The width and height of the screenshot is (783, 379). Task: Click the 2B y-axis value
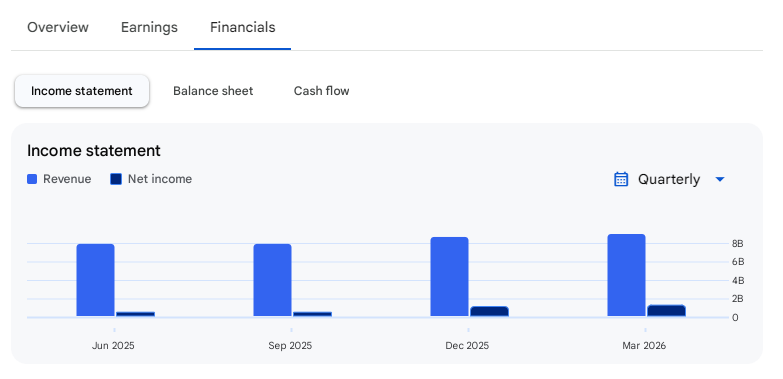click(x=738, y=299)
